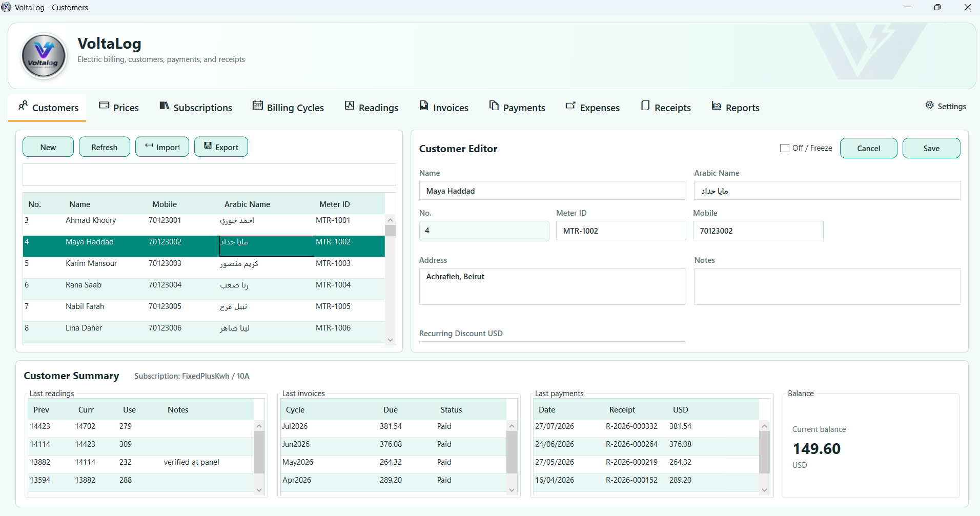This screenshot has height=516, width=980.
Task: Click the Jul2026 invoice row
Action: point(393,428)
